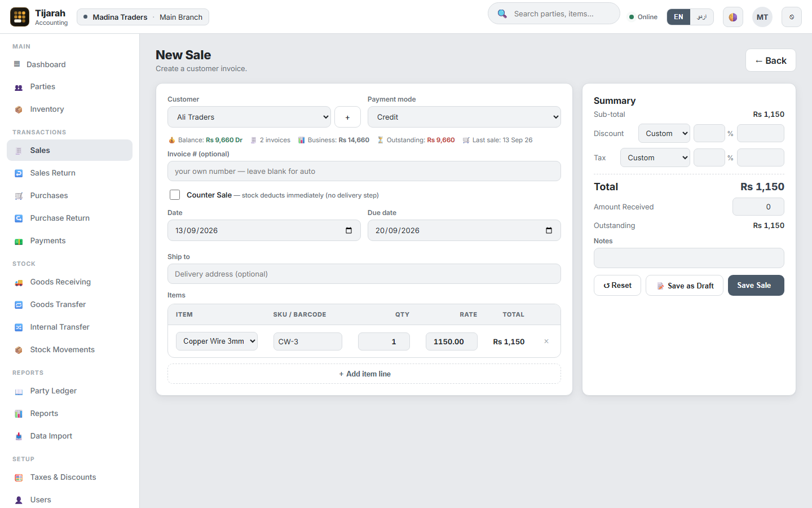Click the Reset button
This screenshot has width=812, height=508.
[x=617, y=285]
